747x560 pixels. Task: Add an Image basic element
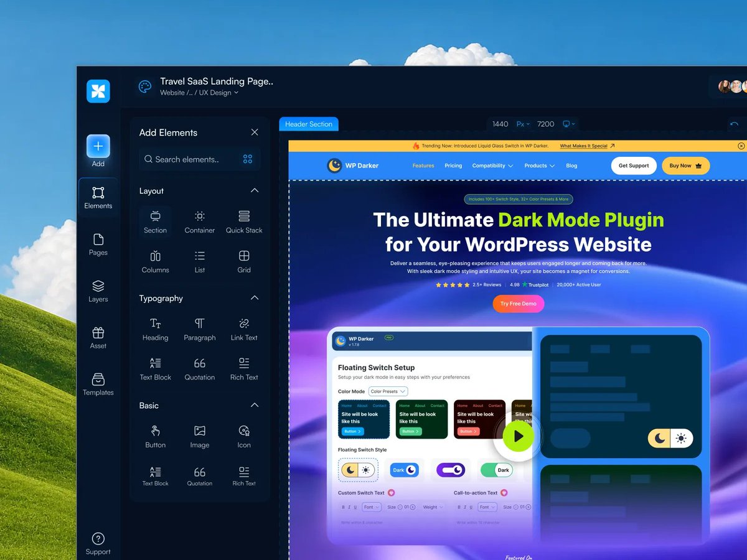click(200, 437)
